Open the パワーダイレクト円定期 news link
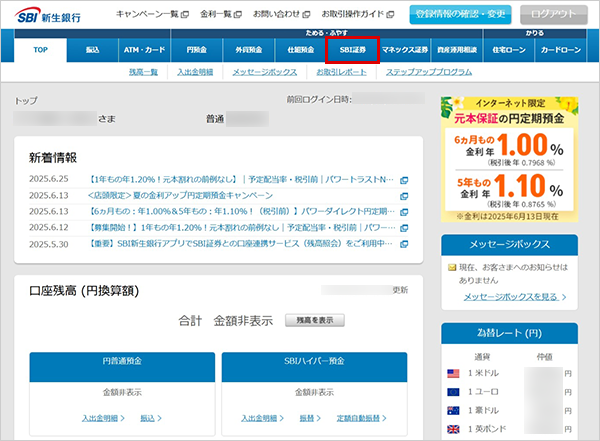This screenshot has height=441, width=600. pos(241,211)
